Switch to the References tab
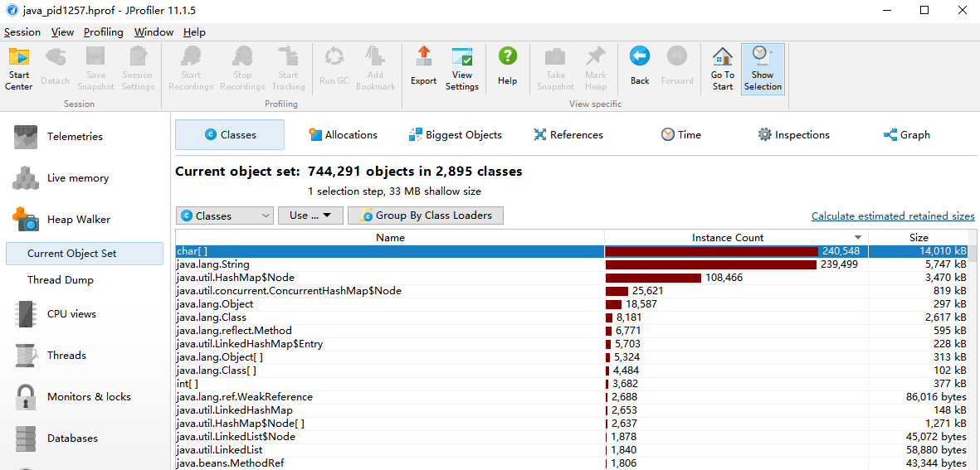 tap(568, 135)
